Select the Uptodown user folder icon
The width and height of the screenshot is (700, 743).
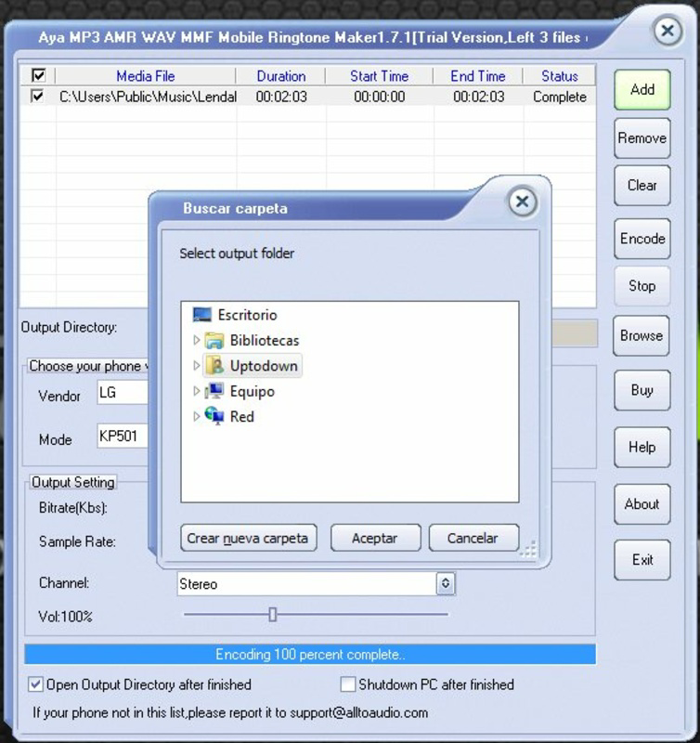[x=214, y=366]
